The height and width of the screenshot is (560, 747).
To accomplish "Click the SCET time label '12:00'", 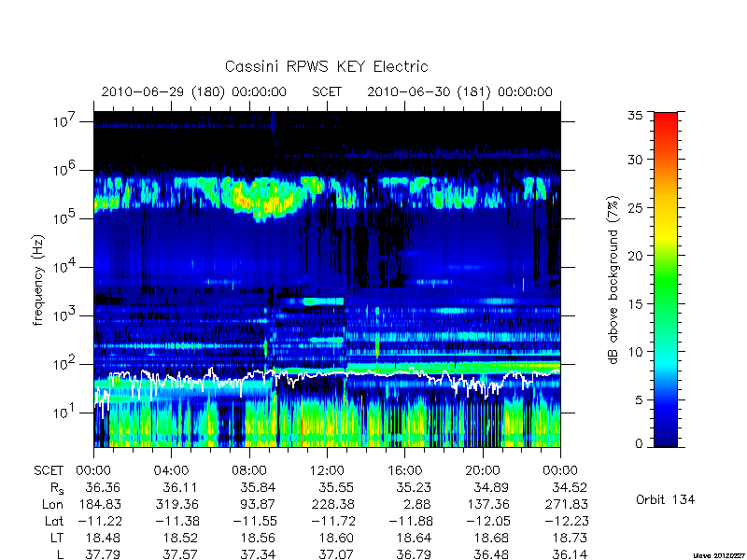I will (327, 470).
